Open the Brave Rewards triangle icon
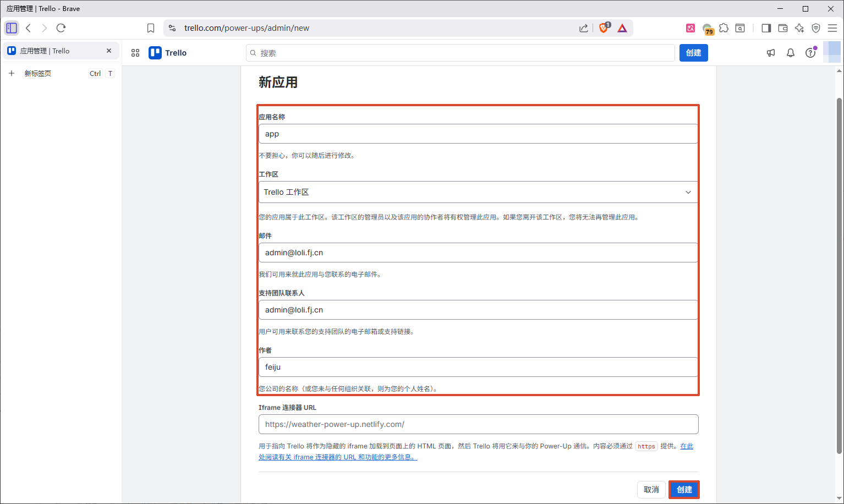Screen dimensions: 844x504 pyautogui.click(x=622, y=28)
